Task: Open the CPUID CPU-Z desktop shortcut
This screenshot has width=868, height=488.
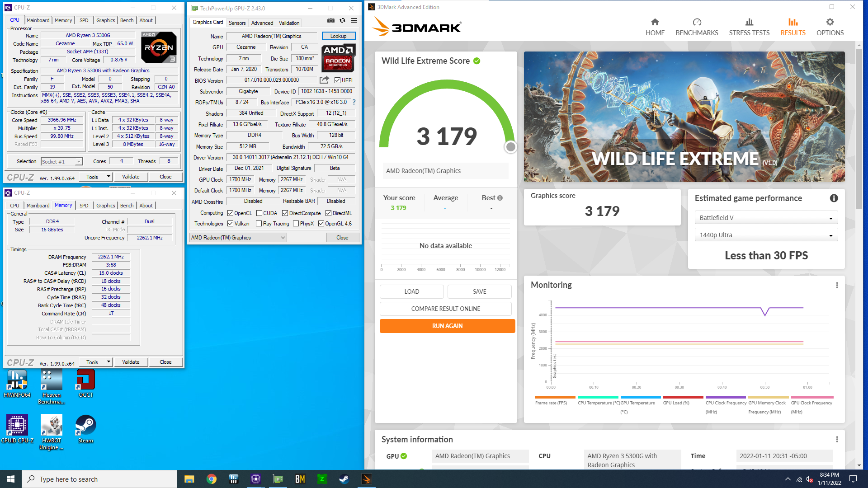Action: click(17, 429)
